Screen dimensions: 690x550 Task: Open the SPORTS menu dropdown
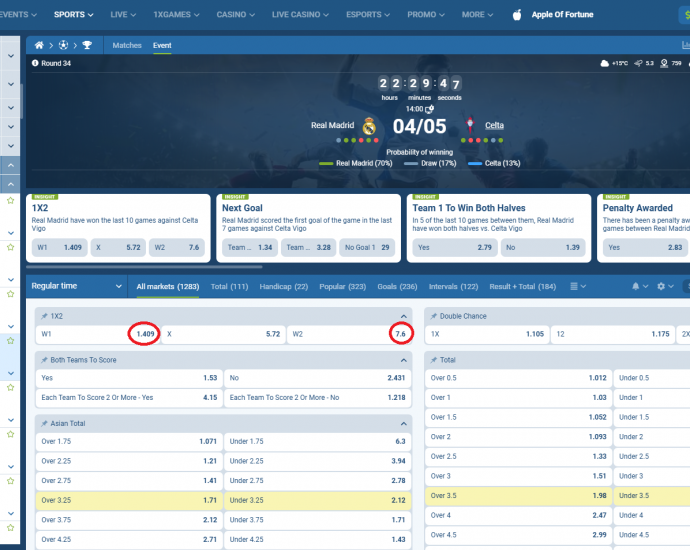click(73, 15)
